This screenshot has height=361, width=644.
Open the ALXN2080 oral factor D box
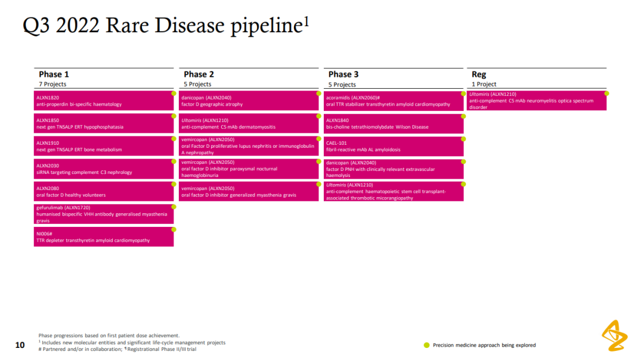pyautogui.click(x=104, y=192)
